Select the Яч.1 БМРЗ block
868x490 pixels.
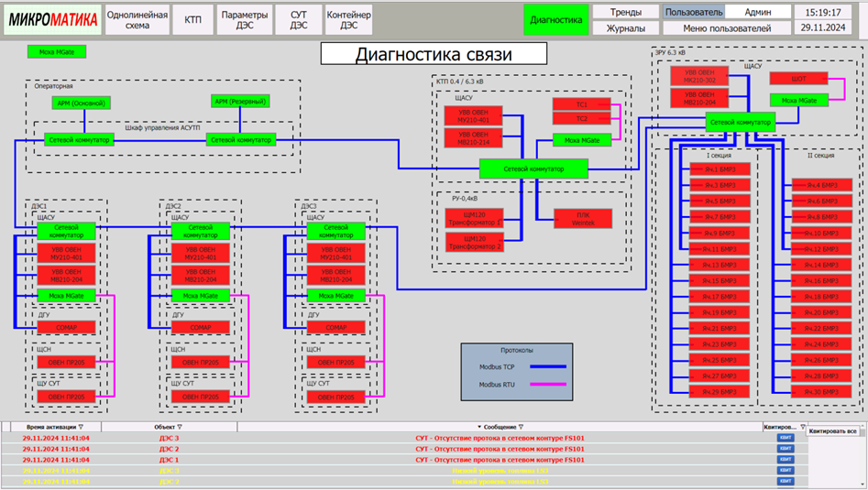click(x=720, y=169)
